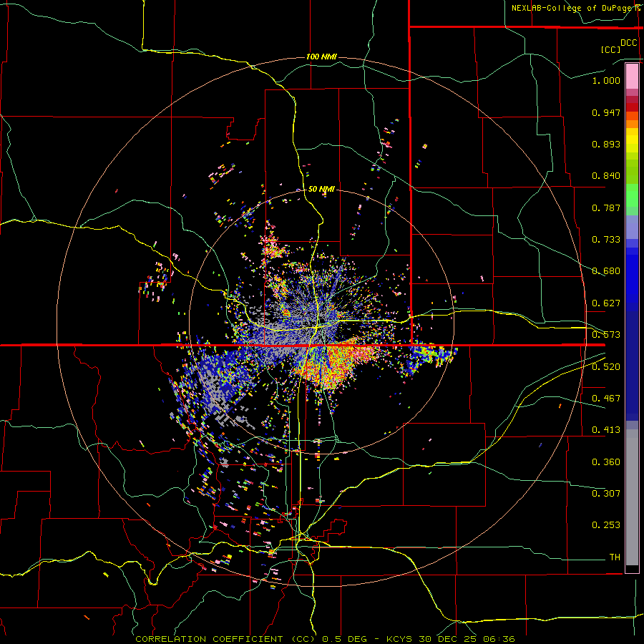
Task: Click the 0.893 value on the color scale
Action: tap(606, 144)
